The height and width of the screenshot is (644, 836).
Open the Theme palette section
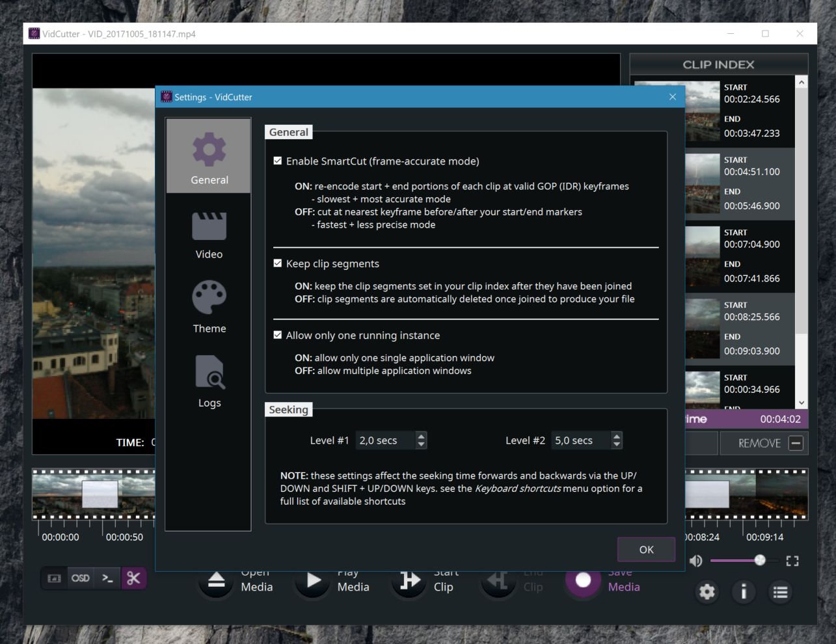point(209,307)
